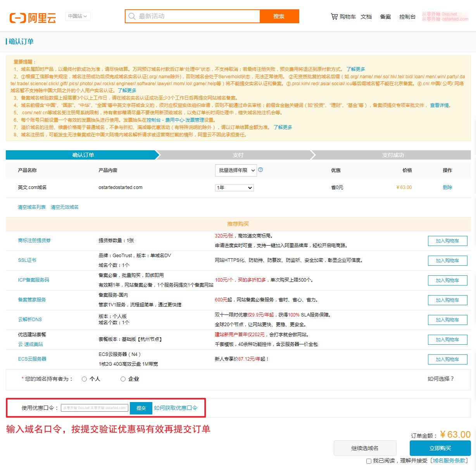Add ECS云服务器 to cart
Viewport: 476px width, 471px height.
click(447, 359)
